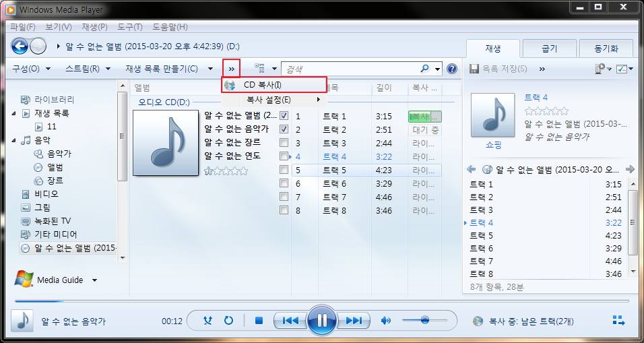644x343 pixels.
Task: Uncheck 트랙 2 checkbox
Action: pos(284,129)
